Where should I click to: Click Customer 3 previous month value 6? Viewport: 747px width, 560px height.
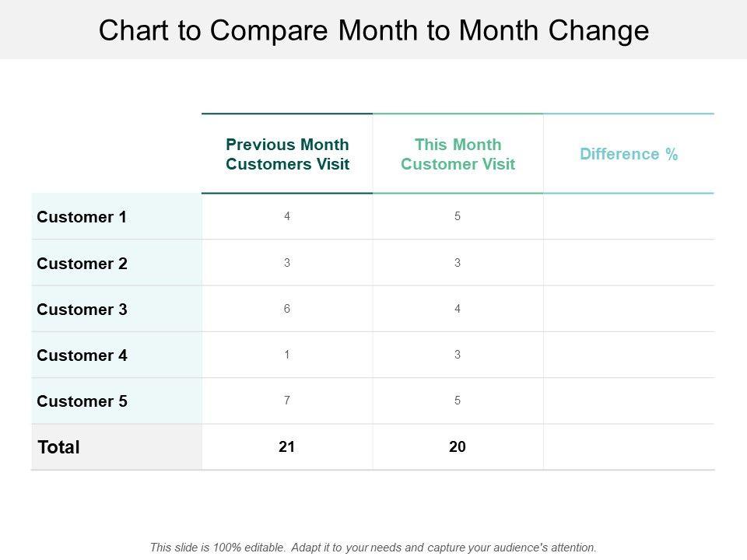coord(287,309)
